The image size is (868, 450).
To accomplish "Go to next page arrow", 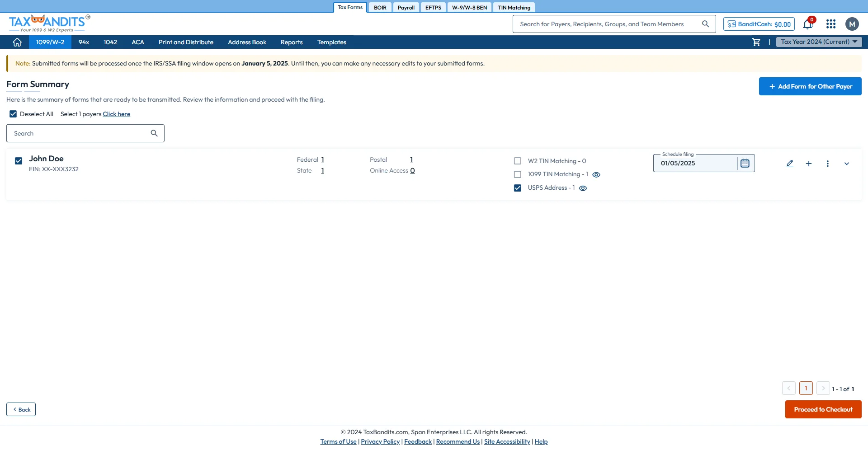I will pyautogui.click(x=823, y=388).
